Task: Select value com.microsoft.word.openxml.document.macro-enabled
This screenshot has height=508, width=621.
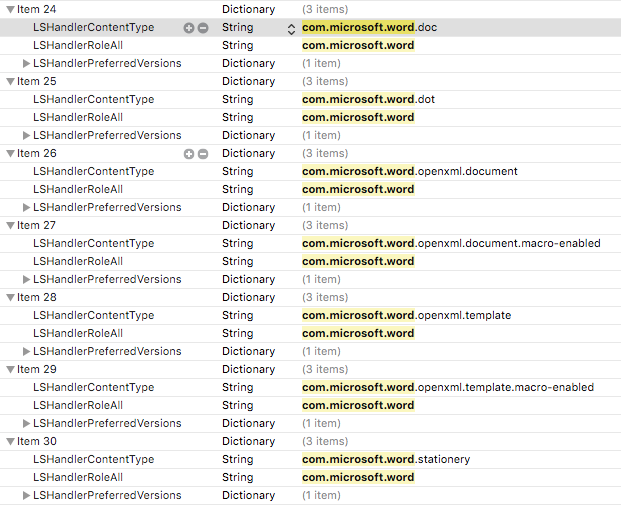Action: pyautogui.click(x=451, y=244)
